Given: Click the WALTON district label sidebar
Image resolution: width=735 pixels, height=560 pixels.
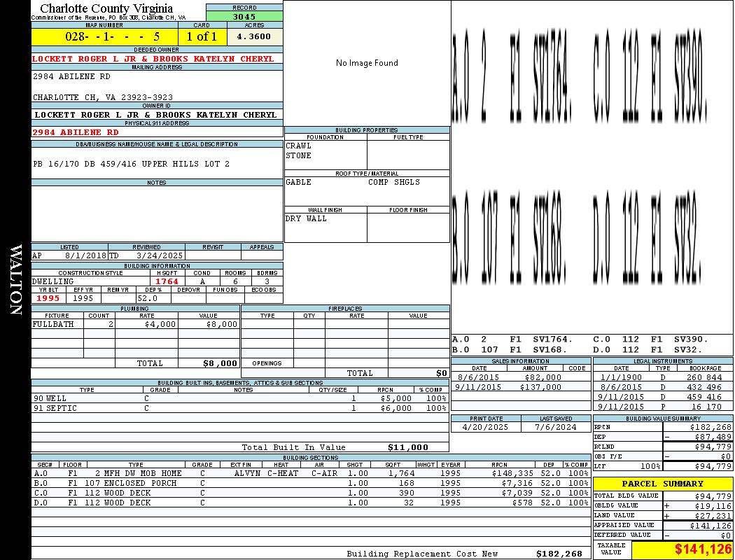Looking at the screenshot, I should click(16, 280).
